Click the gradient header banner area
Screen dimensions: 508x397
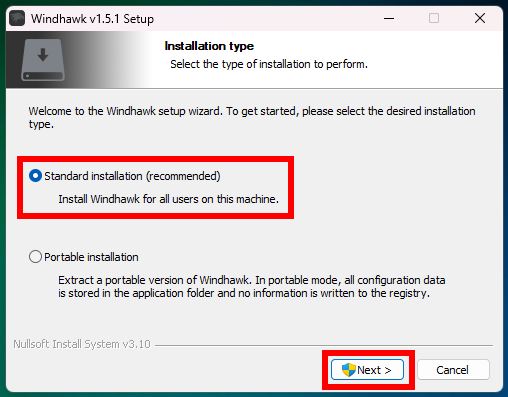click(x=254, y=60)
